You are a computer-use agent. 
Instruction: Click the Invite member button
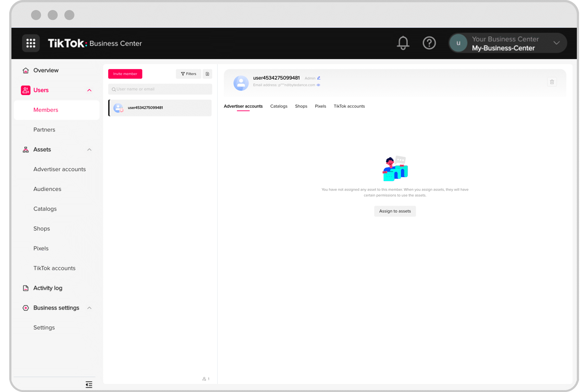click(125, 73)
